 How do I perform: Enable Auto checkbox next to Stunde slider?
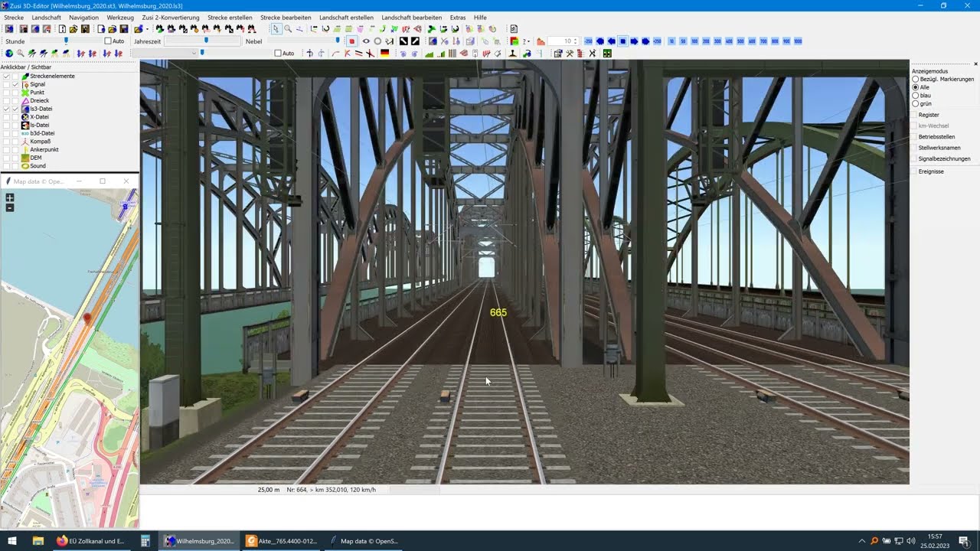108,41
